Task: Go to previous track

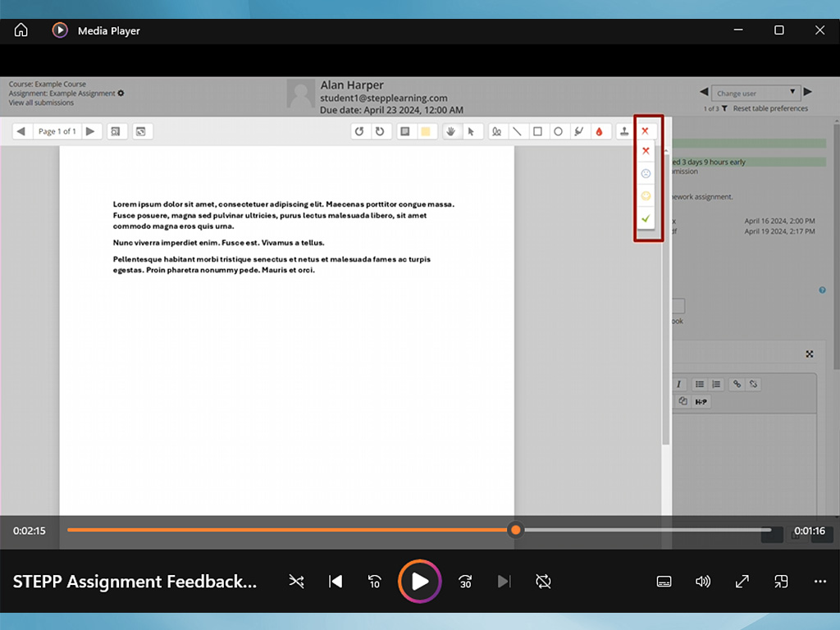Action: [336, 582]
